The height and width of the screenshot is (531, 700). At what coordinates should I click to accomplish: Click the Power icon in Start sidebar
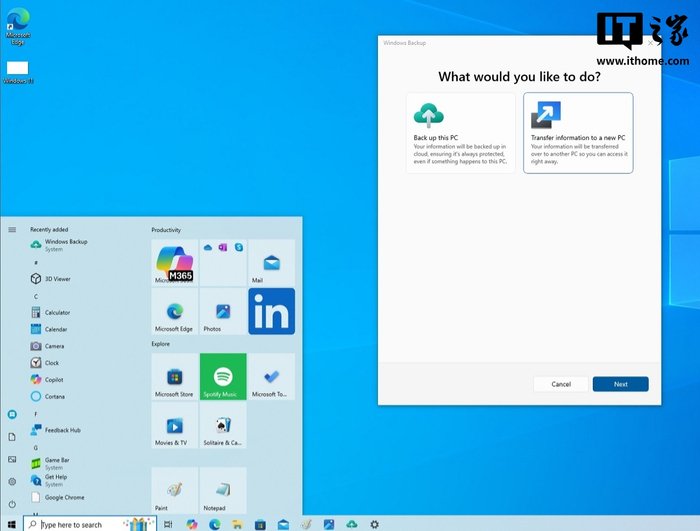click(x=12, y=504)
